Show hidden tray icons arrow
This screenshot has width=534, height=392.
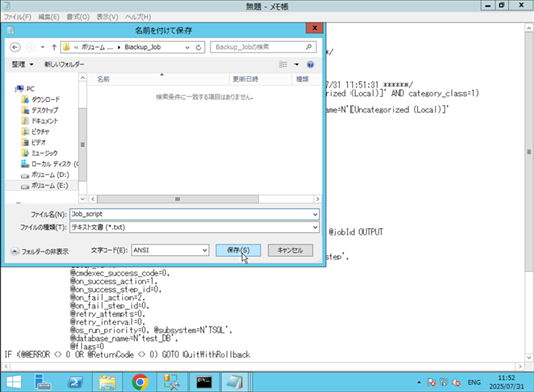(419, 382)
